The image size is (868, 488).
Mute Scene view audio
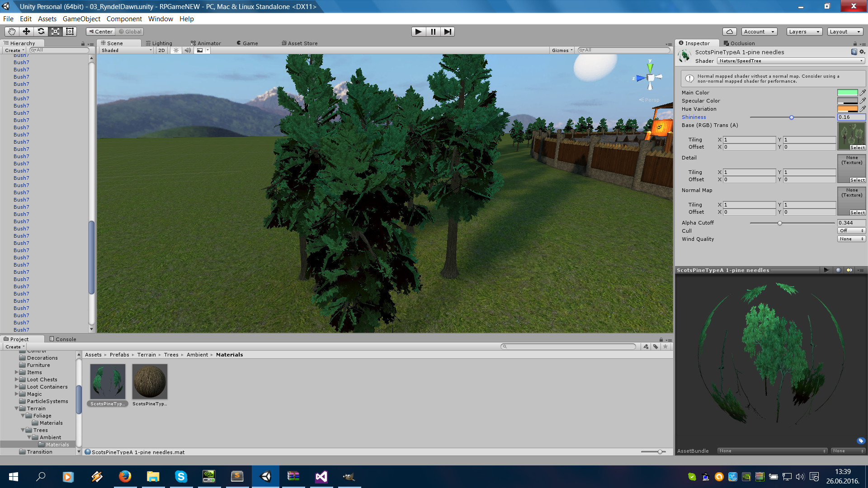point(187,50)
